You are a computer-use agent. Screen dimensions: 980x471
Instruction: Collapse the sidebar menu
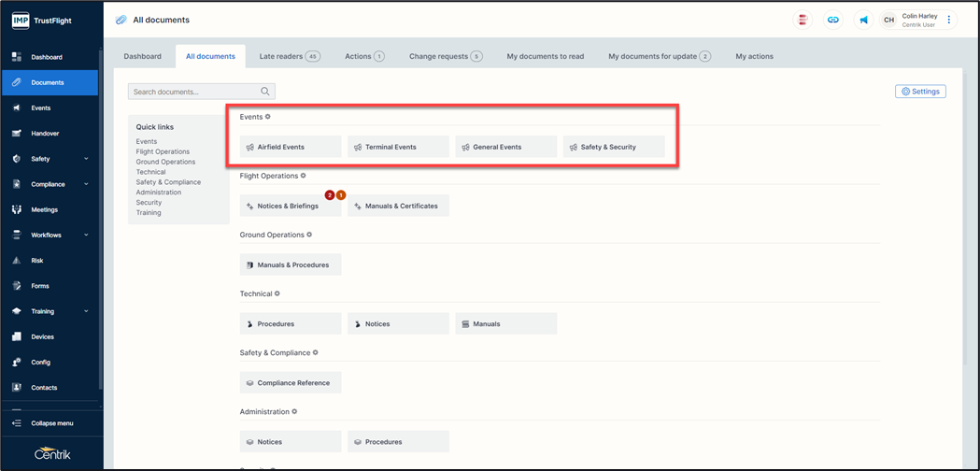tap(51, 423)
